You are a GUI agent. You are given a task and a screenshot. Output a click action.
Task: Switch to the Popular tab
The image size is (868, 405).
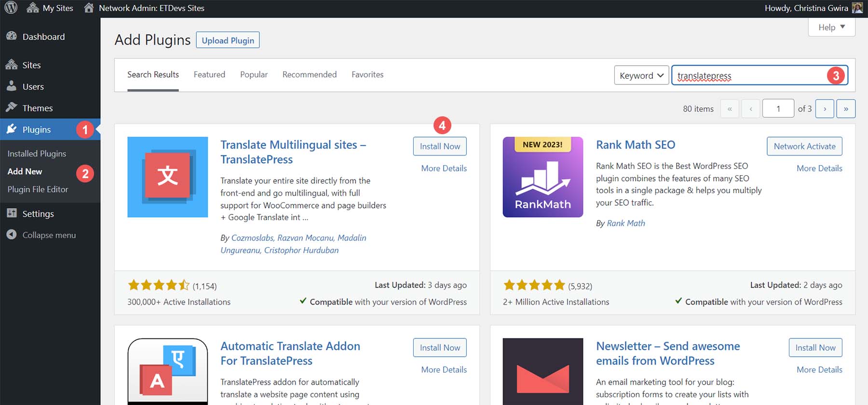pyautogui.click(x=254, y=74)
